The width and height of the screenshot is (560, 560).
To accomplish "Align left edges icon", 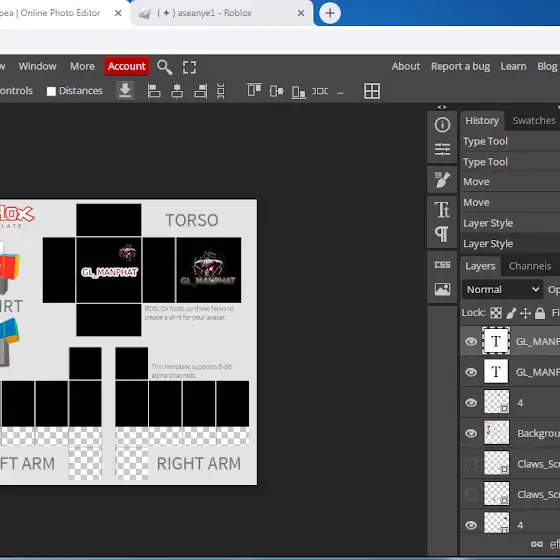I will tap(154, 91).
